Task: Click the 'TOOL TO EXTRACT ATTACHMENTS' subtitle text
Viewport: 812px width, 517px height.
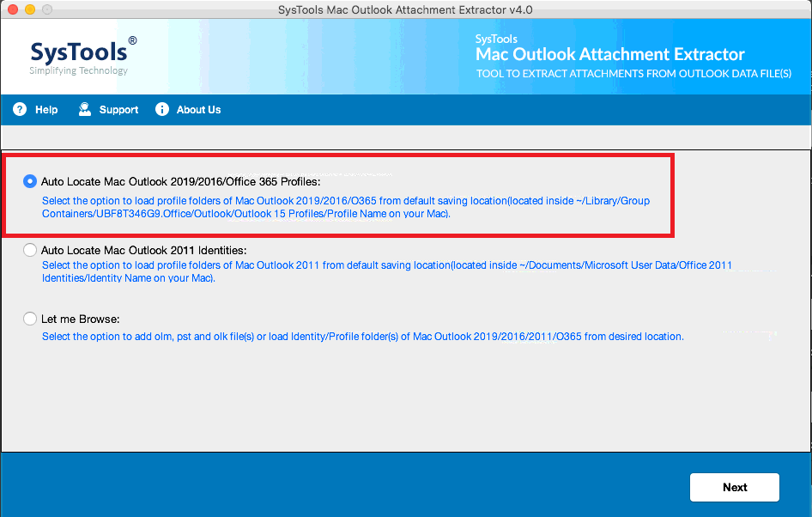Action: (x=633, y=74)
